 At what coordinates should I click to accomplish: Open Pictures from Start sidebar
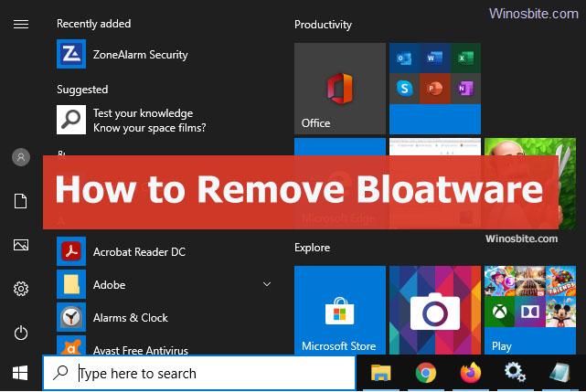pos(20,245)
